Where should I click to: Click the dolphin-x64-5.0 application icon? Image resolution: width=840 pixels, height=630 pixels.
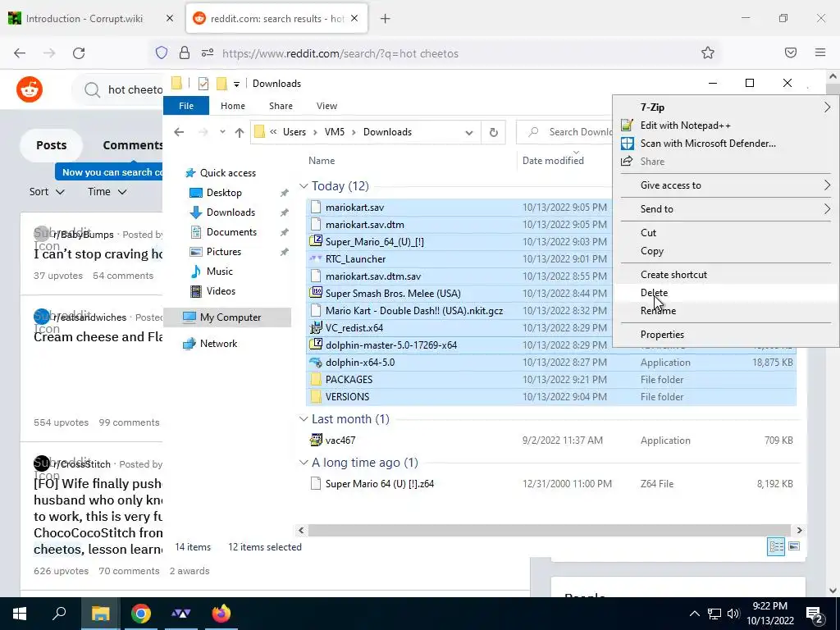click(x=316, y=362)
